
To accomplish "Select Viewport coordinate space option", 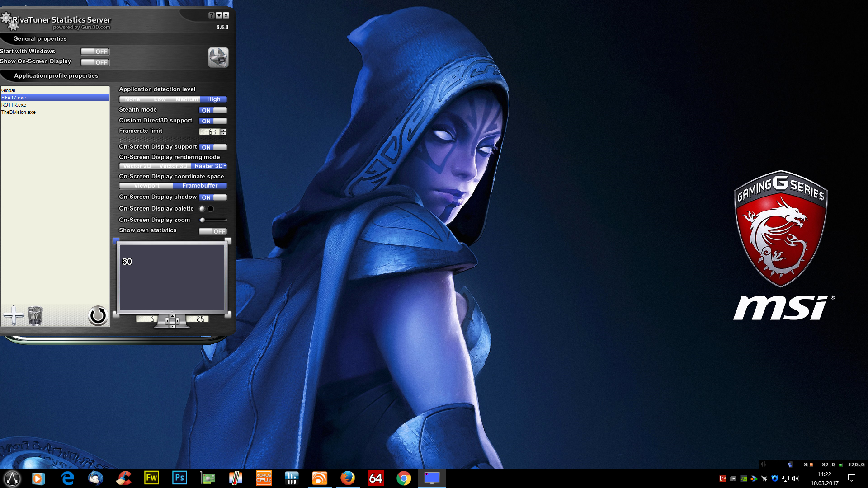I will (x=146, y=186).
